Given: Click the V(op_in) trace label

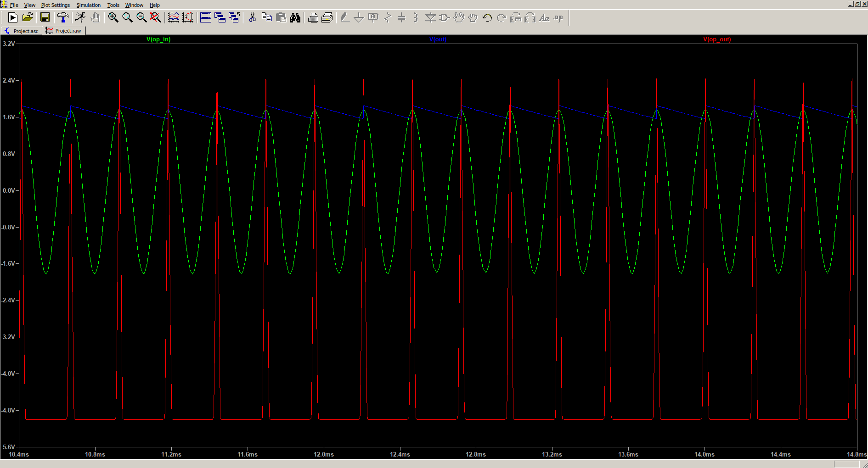Looking at the screenshot, I should [x=158, y=39].
